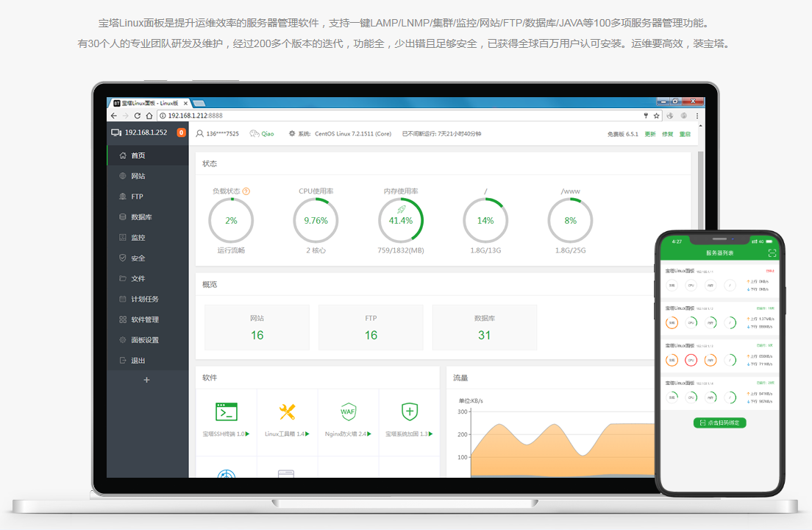Tap the scan icon in phone header
The height and width of the screenshot is (530, 812).
772,252
